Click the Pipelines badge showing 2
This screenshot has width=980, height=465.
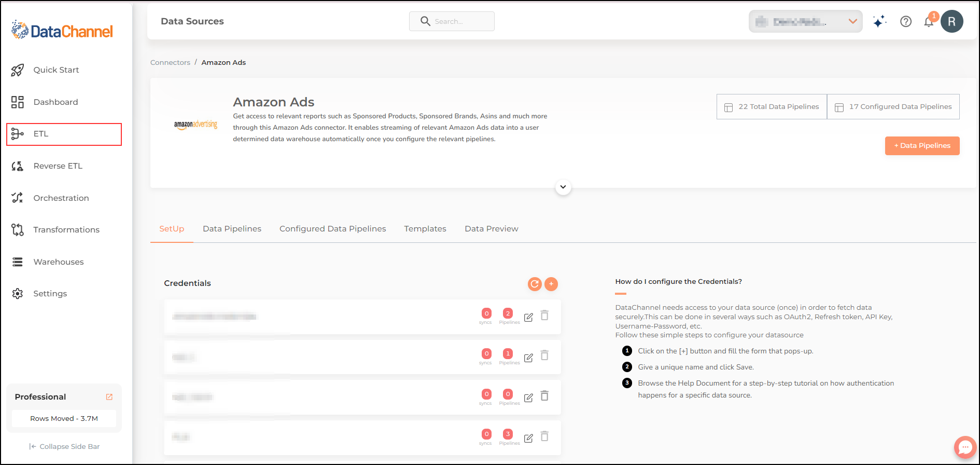coord(508,313)
